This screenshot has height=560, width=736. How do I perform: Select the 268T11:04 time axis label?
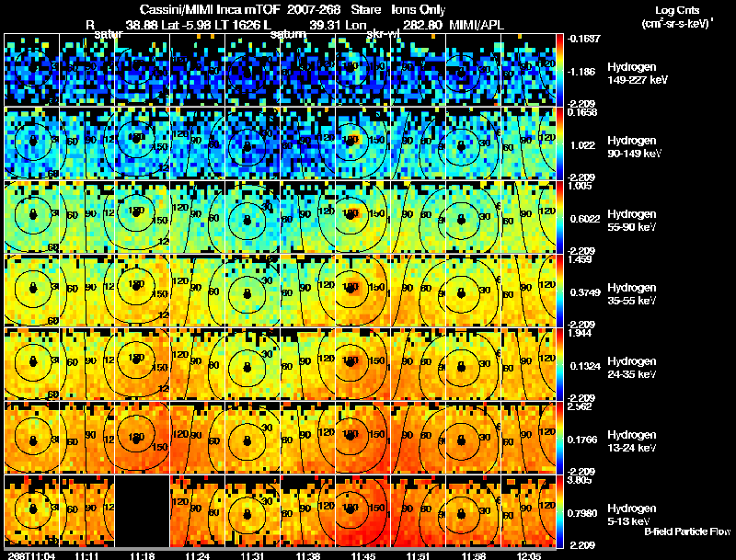click(x=31, y=555)
